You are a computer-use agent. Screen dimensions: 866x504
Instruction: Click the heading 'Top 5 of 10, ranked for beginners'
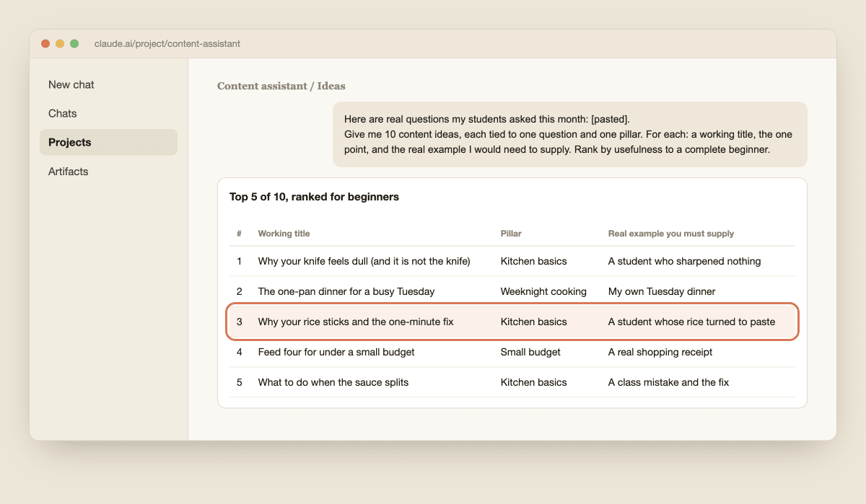pos(314,196)
